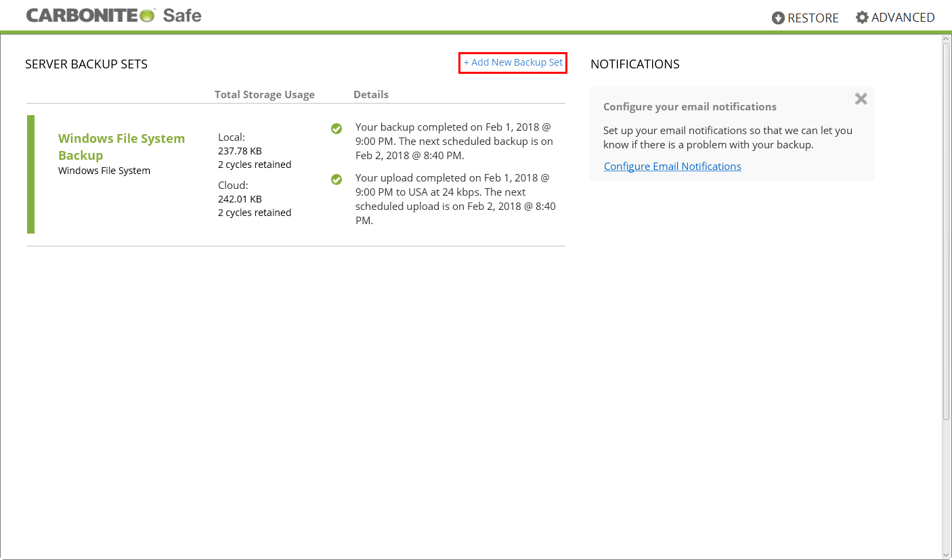Image resolution: width=952 pixels, height=560 pixels.
Task: Click the Add New Backup Set link
Action: click(x=513, y=62)
